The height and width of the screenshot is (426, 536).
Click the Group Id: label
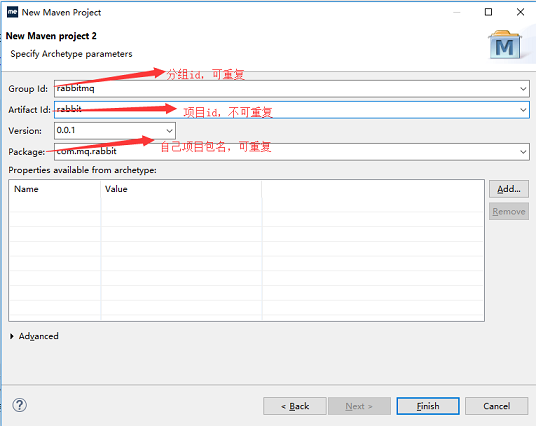[28, 89]
